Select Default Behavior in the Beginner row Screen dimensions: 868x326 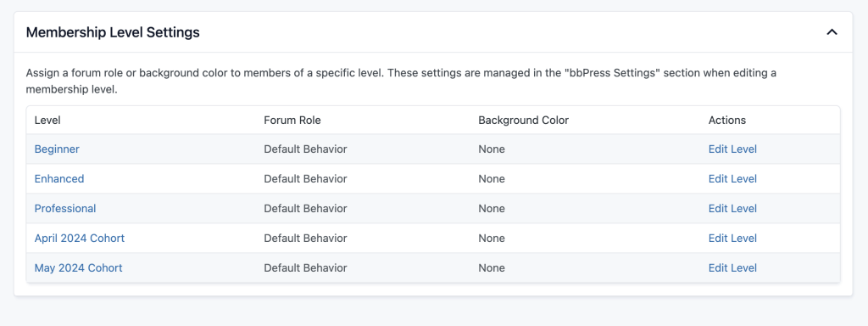[x=305, y=149]
